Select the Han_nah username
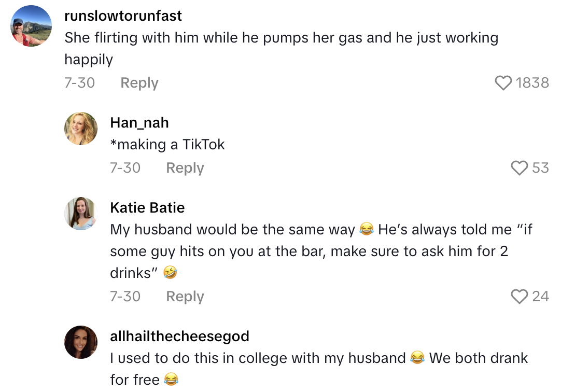The image size is (561, 392). (x=140, y=122)
